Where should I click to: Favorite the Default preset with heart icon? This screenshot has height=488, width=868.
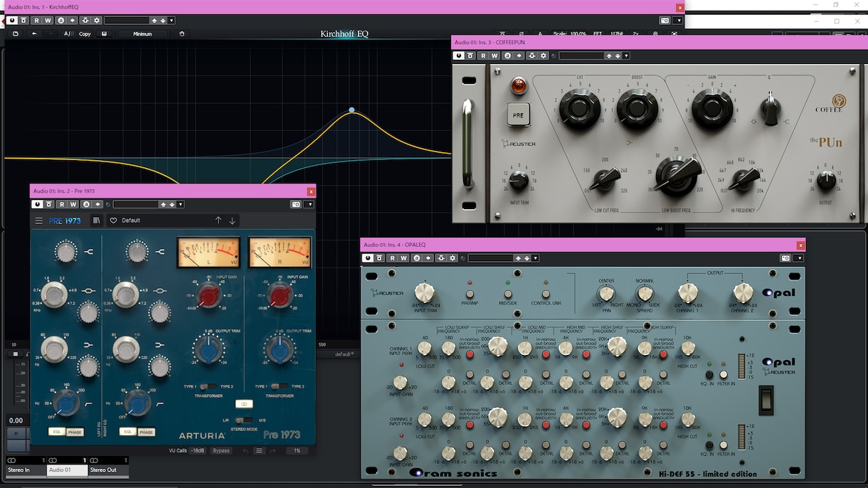click(113, 221)
